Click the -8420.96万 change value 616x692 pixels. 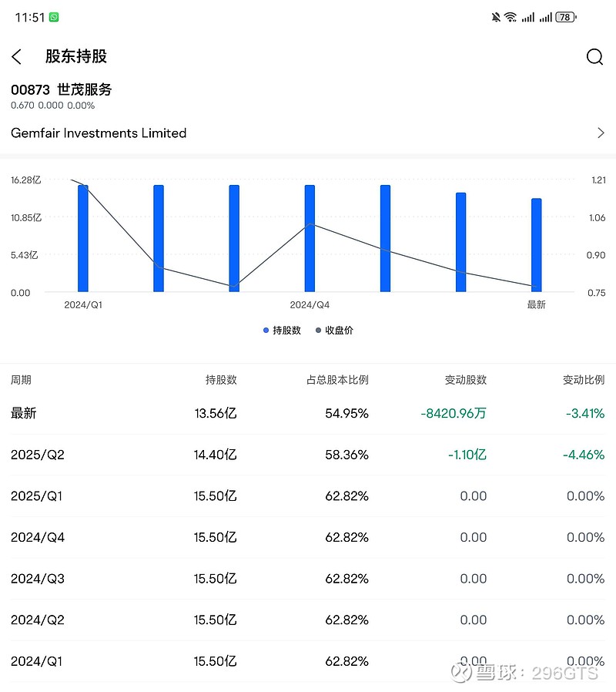pyautogui.click(x=454, y=413)
